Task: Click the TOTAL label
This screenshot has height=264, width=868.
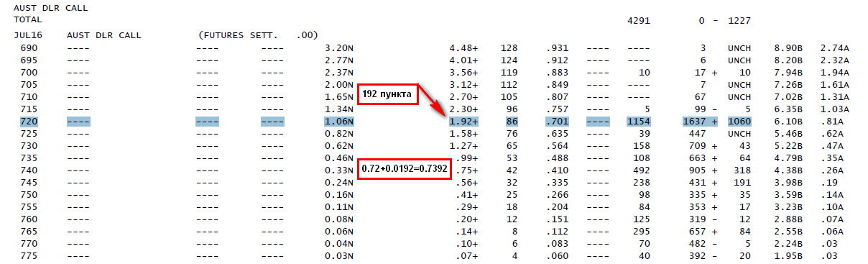Action: (x=27, y=20)
